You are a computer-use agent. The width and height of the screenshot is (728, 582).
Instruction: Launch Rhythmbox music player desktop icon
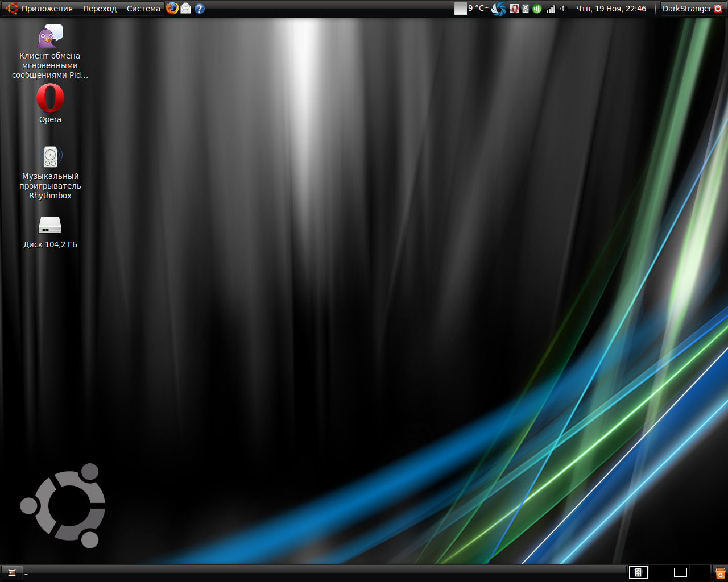(50, 157)
